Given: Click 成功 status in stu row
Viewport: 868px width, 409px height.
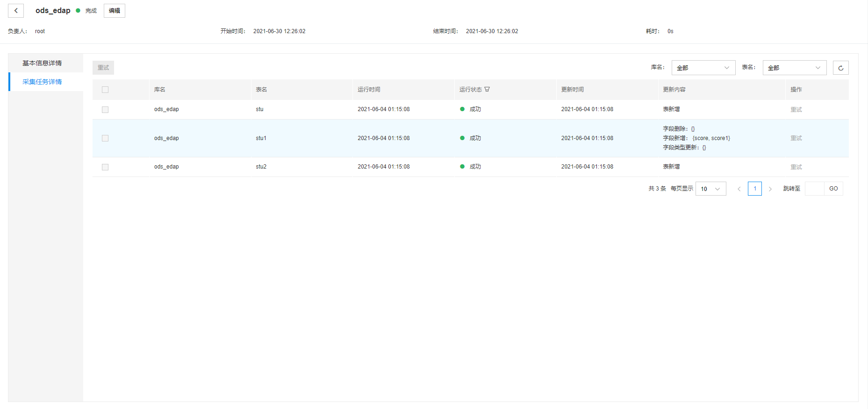Looking at the screenshot, I should [x=475, y=109].
